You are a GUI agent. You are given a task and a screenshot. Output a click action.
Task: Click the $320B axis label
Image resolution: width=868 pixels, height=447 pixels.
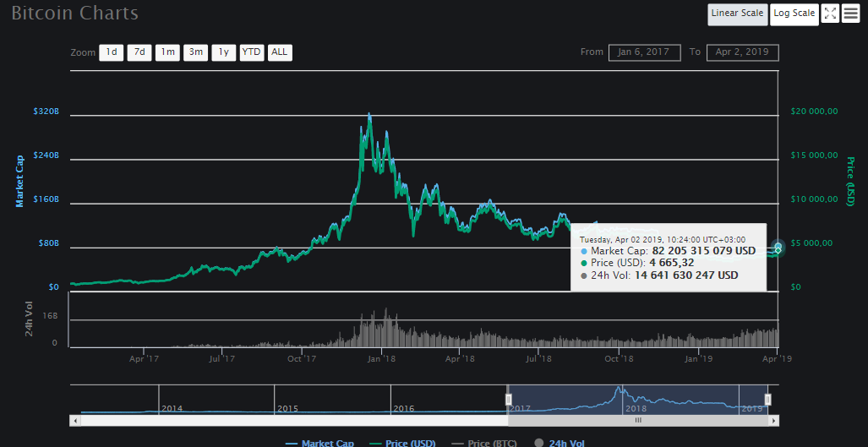46,112
